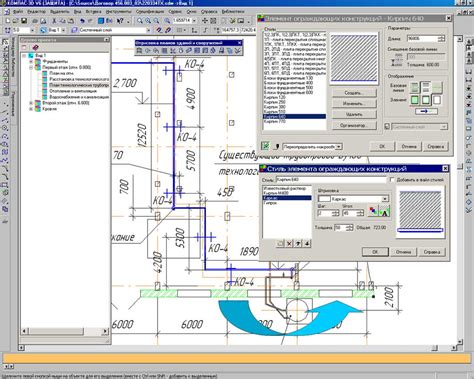This screenshot has width=474, height=379.
Task: Click the hatch color swatch beside 'Каркас'
Action: point(324,199)
